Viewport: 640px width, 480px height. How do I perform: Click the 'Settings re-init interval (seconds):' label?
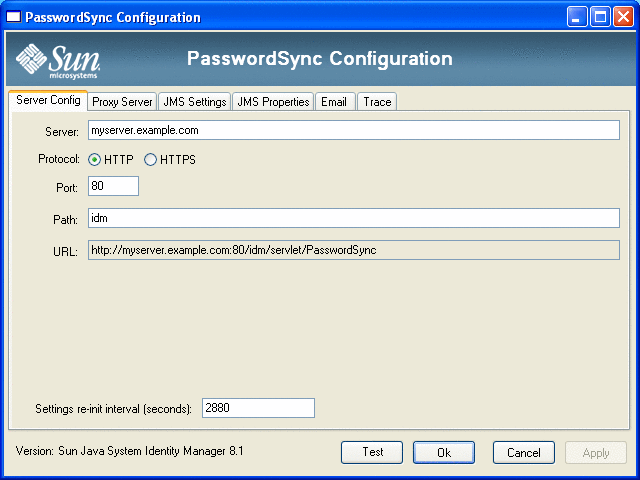point(113,409)
